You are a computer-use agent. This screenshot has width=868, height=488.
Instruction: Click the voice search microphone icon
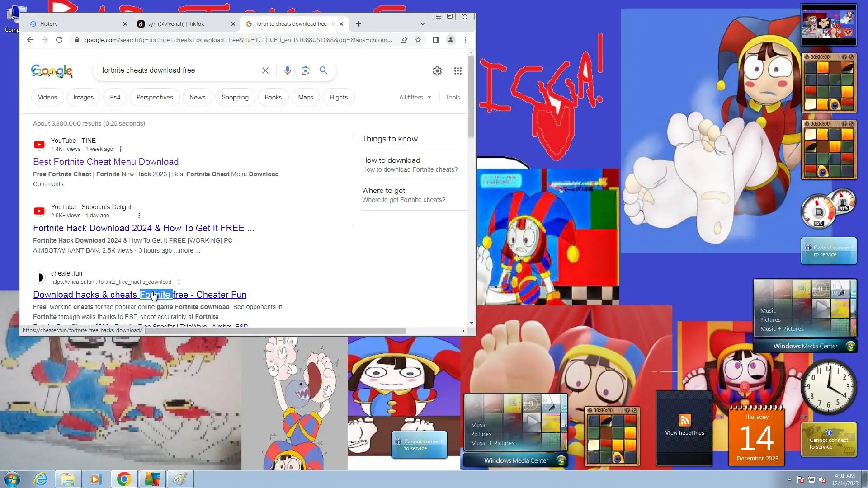tap(288, 70)
